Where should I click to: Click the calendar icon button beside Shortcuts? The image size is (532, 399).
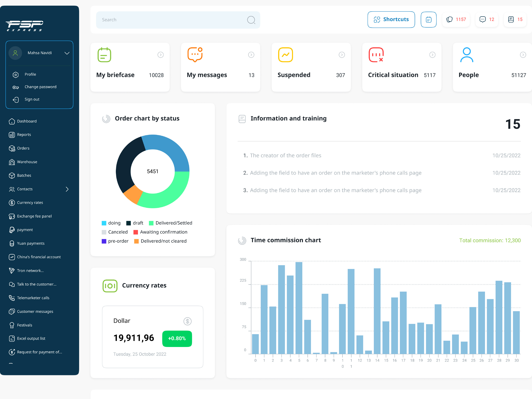428,19
